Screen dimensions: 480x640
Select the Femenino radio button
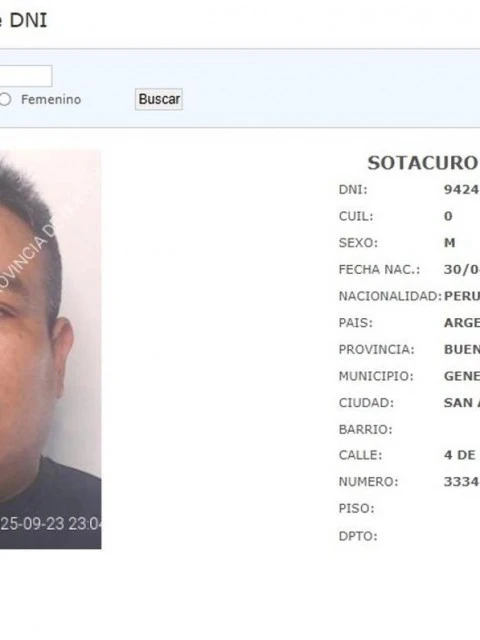tap(5, 99)
